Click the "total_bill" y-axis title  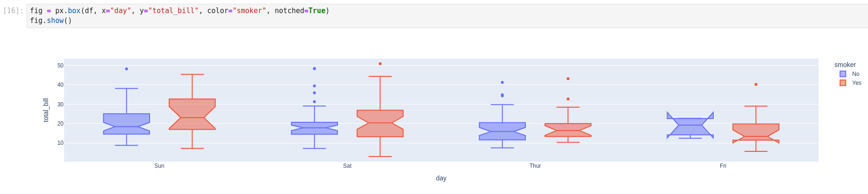[46, 110]
